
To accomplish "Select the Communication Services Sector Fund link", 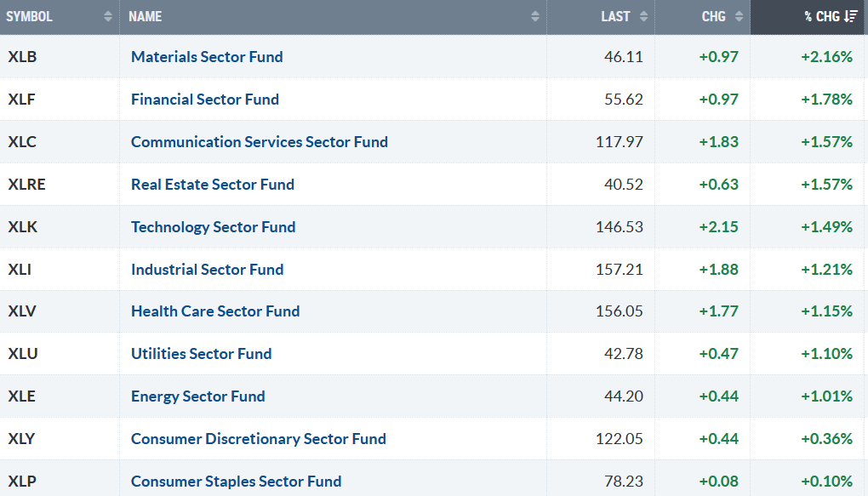I will tap(260, 142).
